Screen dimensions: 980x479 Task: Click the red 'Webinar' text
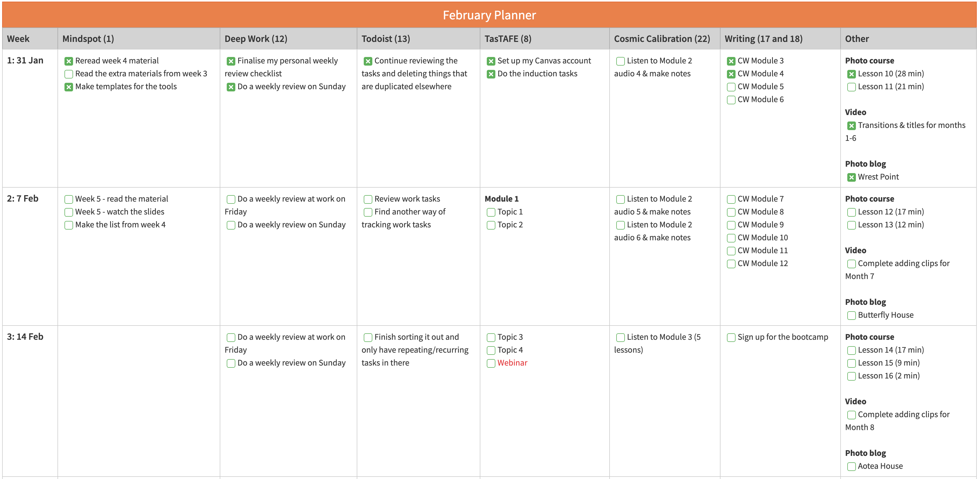[512, 363]
